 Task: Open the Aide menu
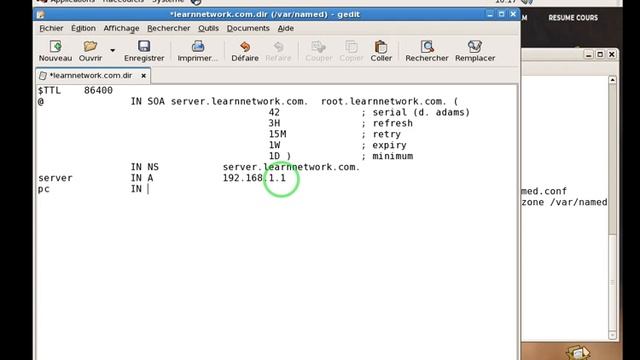pyautogui.click(x=286, y=28)
